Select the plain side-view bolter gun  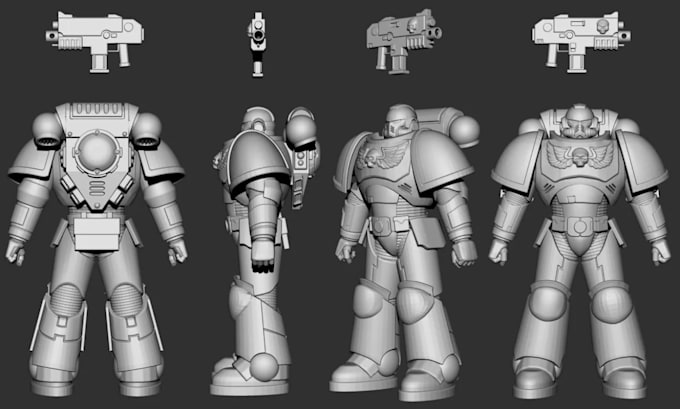[x=95, y=42]
